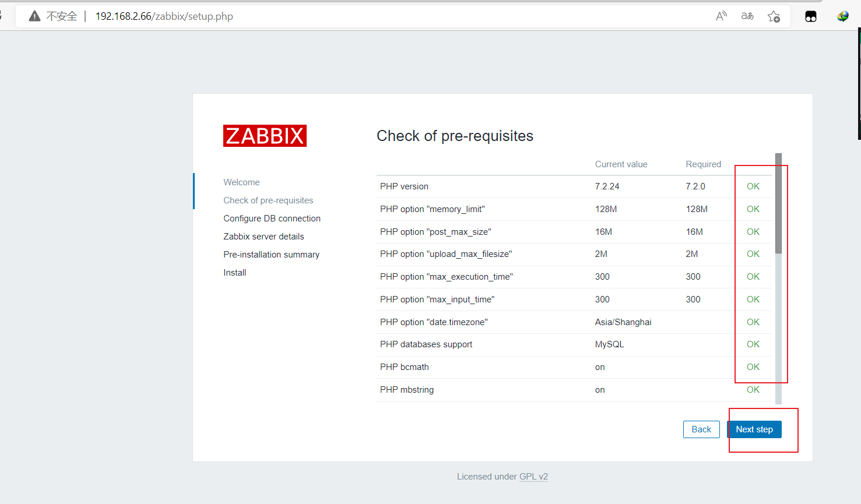Select Zabbix server details step

click(x=263, y=237)
